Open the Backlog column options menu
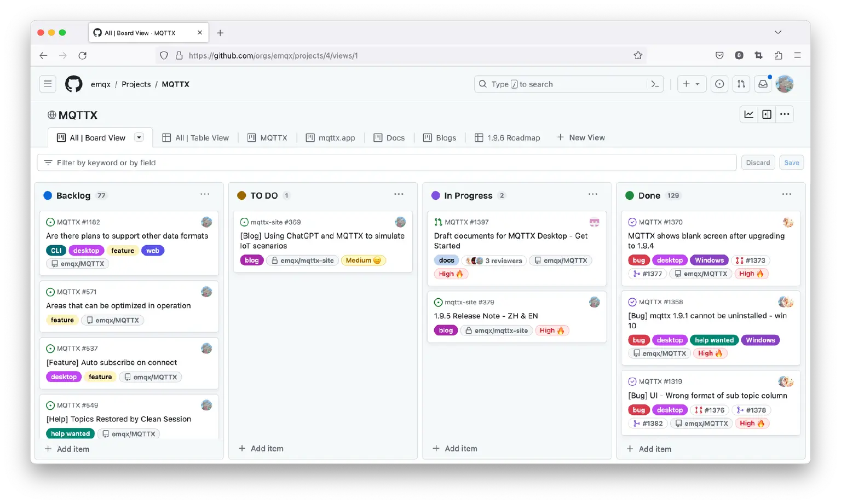 205,194
